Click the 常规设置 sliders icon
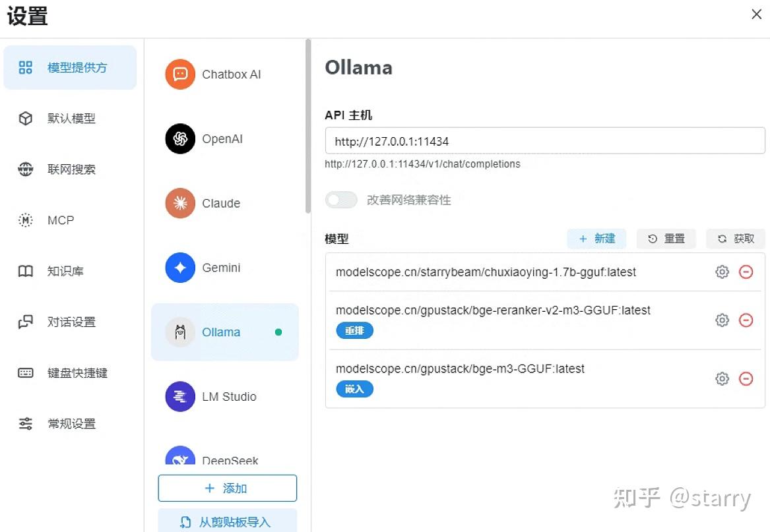 25,423
